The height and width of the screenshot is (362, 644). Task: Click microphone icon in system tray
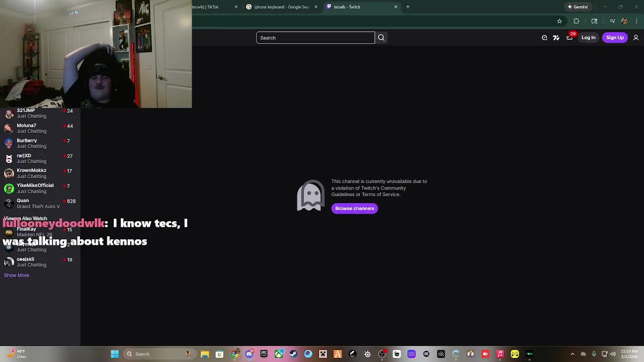[594, 354]
